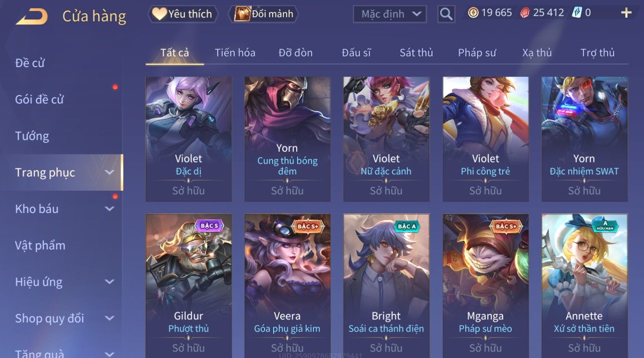Screen dimensions: 644x358
Task: Select the Sát thủ tab
Action: (x=416, y=53)
